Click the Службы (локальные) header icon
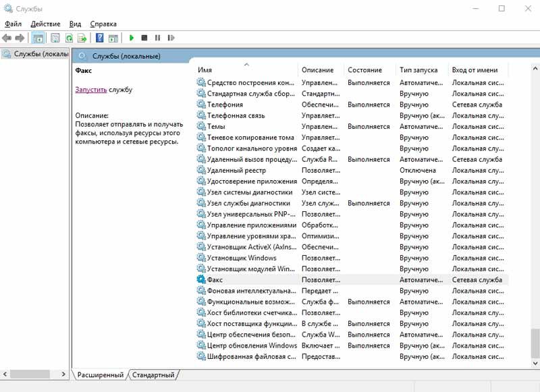The width and height of the screenshot is (540, 392). 82,56
